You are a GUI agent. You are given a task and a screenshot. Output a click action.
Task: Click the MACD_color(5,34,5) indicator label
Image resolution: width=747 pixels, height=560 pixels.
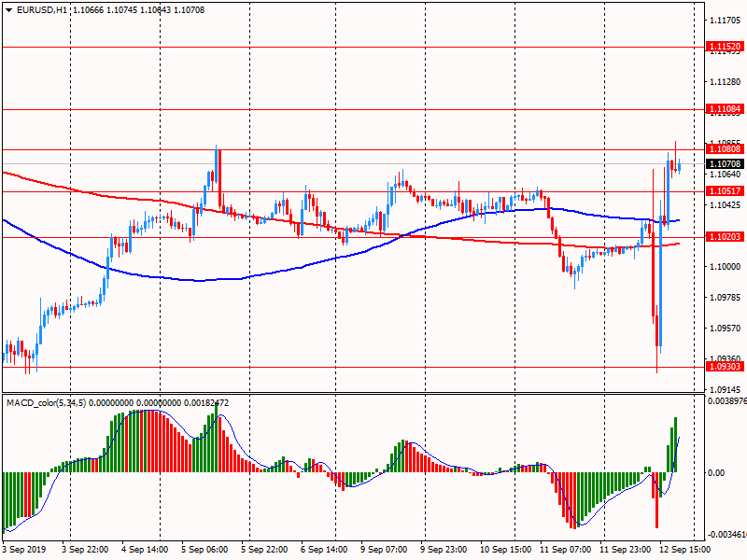(46, 403)
